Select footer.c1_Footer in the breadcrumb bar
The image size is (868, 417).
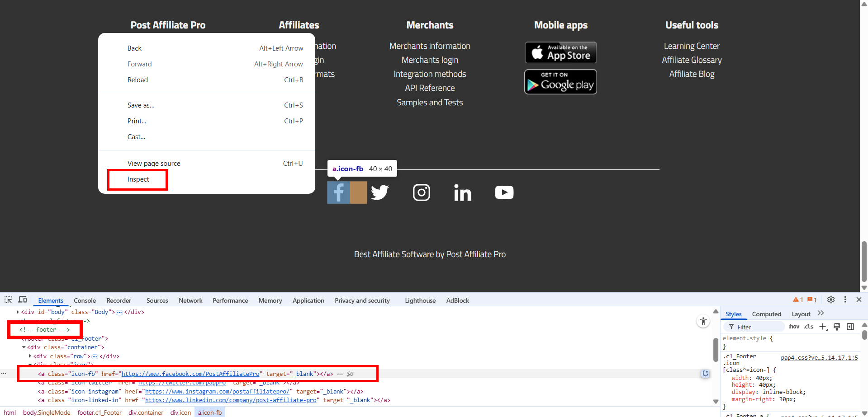tap(100, 412)
